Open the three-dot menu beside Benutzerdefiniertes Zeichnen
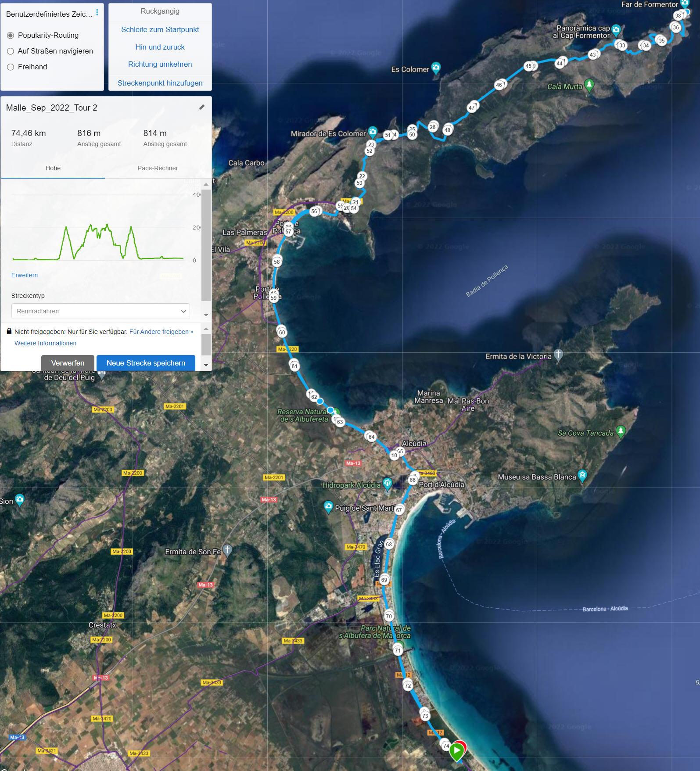This screenshot has height=771, width=700. pos(97,13)
